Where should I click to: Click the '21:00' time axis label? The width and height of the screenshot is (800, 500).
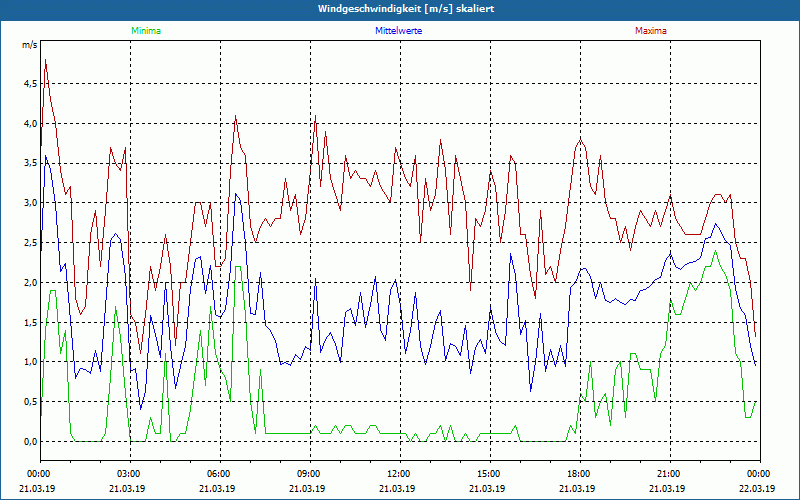click(x=670, y=474)
